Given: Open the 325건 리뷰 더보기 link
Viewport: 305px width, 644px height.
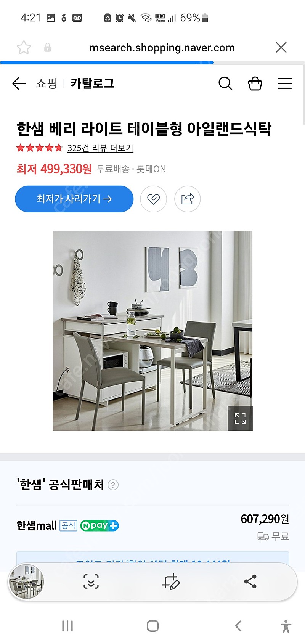Looking at the screenshot, I should [x=100, y=148].
